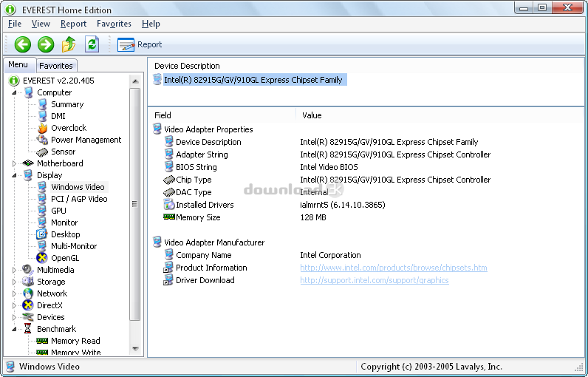Click the green Back arrow toolbar icon
This screenshot has width=588, height=377.
click(22, 44)
